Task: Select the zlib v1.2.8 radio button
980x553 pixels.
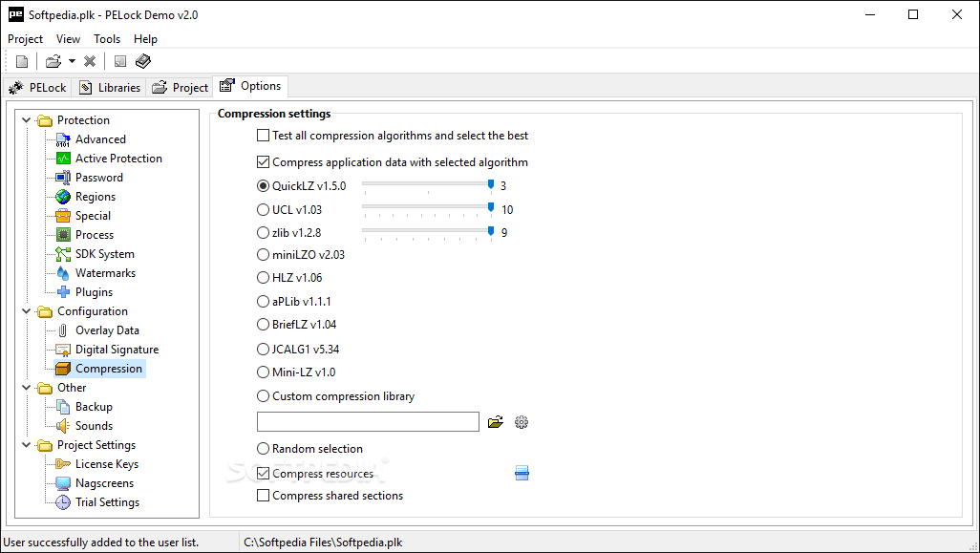Action: tap(263, 233)
